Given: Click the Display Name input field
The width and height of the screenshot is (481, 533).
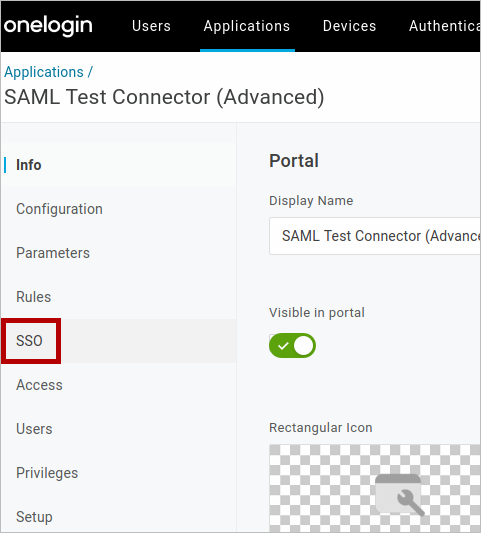Looking at the screenshot, I should point(375,236).
